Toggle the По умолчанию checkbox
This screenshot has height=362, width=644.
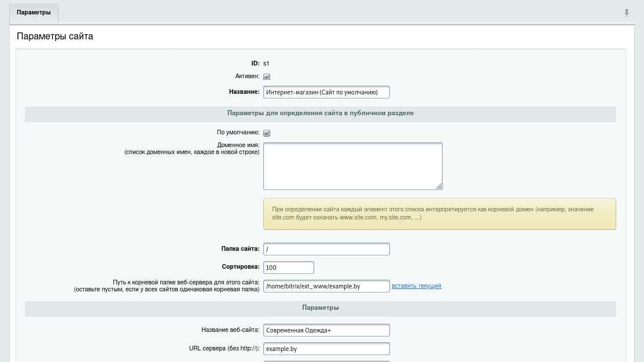point(267,133)
